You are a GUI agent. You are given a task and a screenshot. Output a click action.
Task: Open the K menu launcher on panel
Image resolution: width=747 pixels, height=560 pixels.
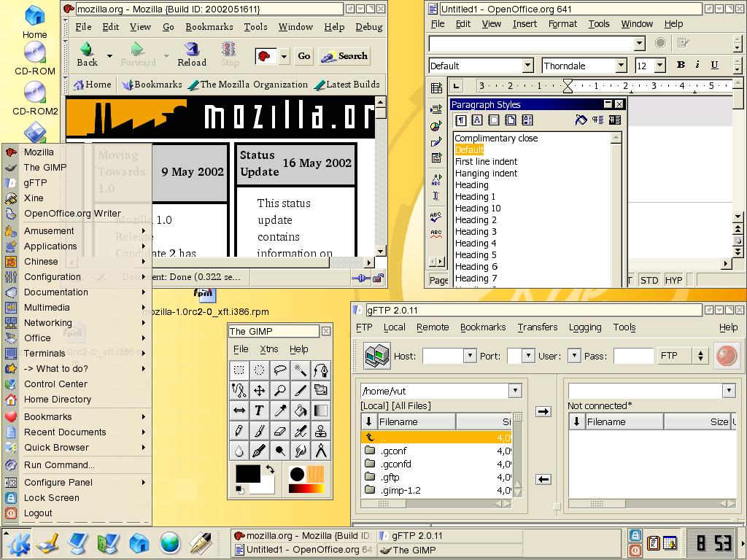pyautogui.click(x=18, y=542)
